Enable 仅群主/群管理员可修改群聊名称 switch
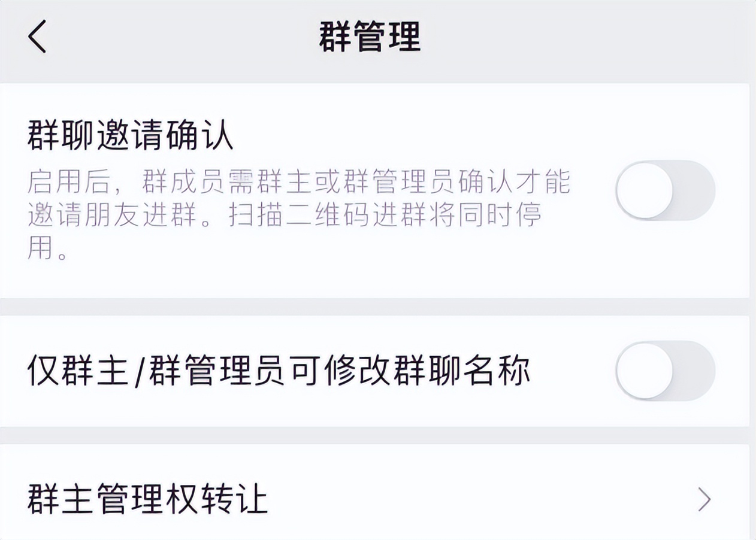This screenshot has height=540, width=756. tap(665, 371)
